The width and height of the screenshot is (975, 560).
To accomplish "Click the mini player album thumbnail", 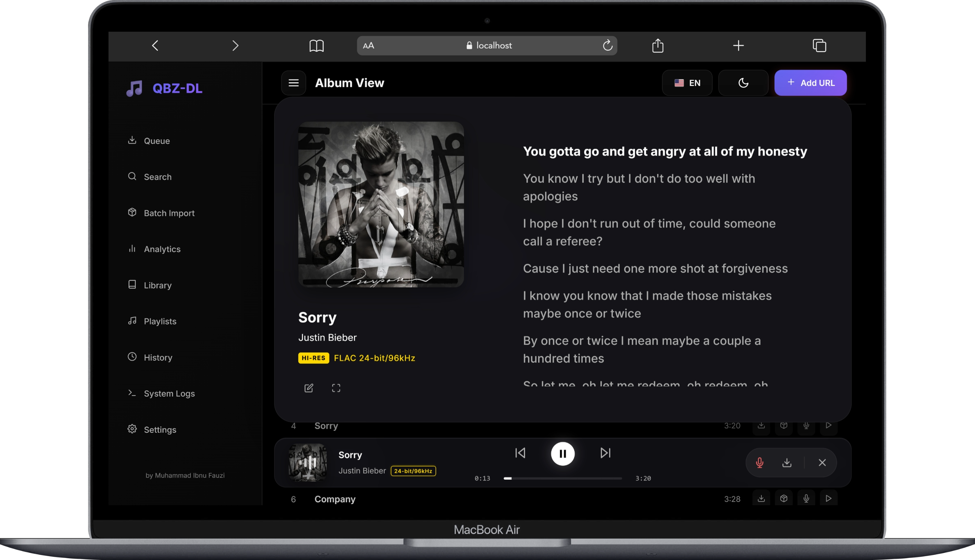I will coord(308,463).
